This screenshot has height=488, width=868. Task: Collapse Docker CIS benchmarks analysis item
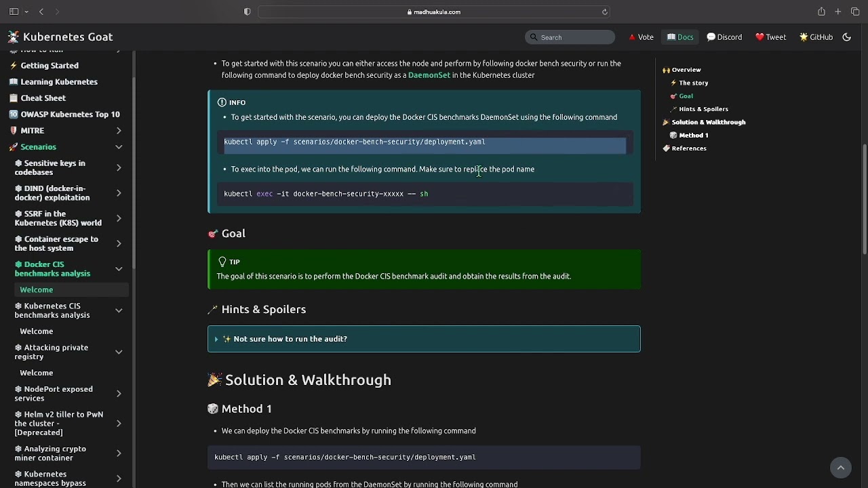(119, 269)
